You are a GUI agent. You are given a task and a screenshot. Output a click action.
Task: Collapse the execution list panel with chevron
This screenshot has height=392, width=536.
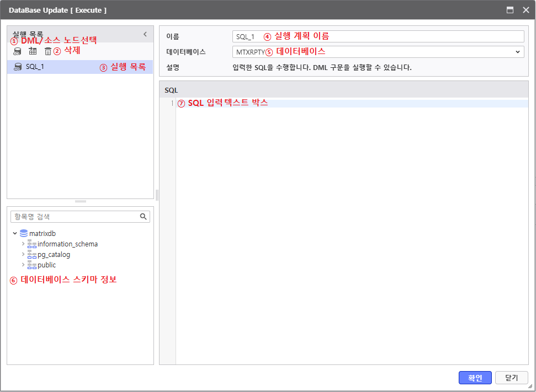[x=145, y=34]
